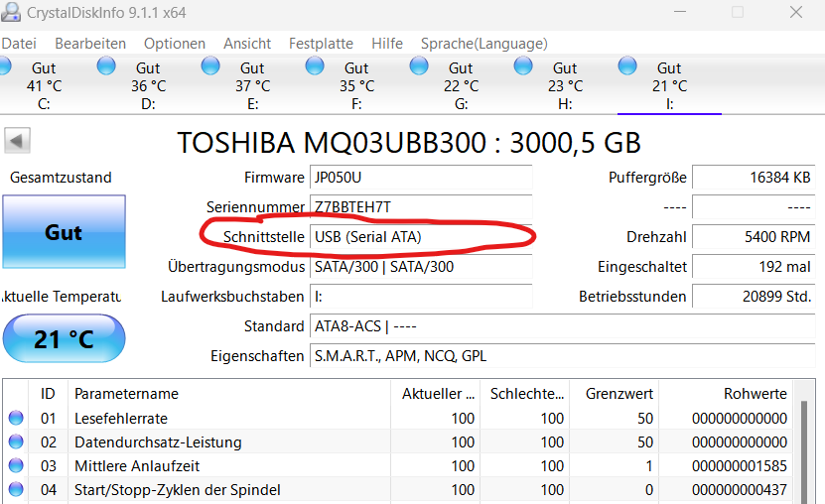Go to the previous disk with the left arrow
This screenshot has height=504, width=825.
pos(17,141)
